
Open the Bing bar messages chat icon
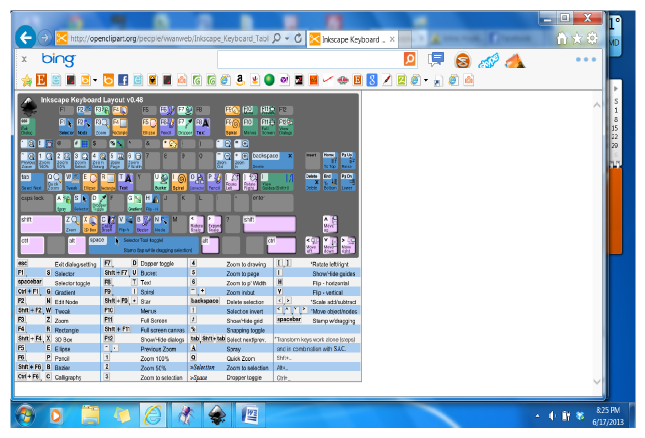pyautogui.click(x=436, y=60)
